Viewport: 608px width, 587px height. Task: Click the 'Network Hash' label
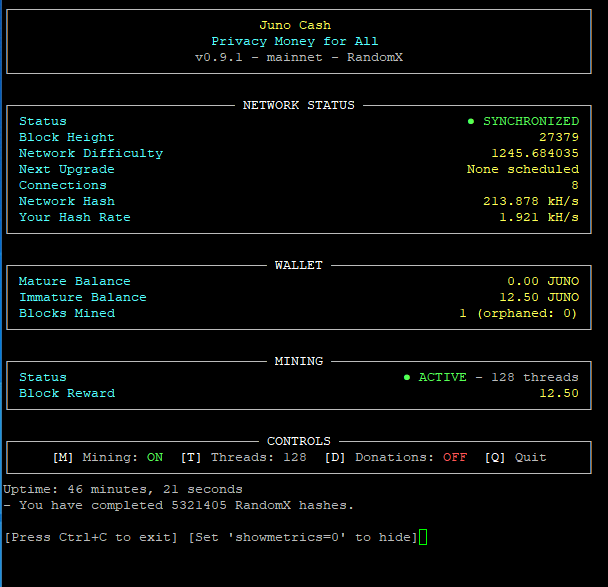click(67, 202)
